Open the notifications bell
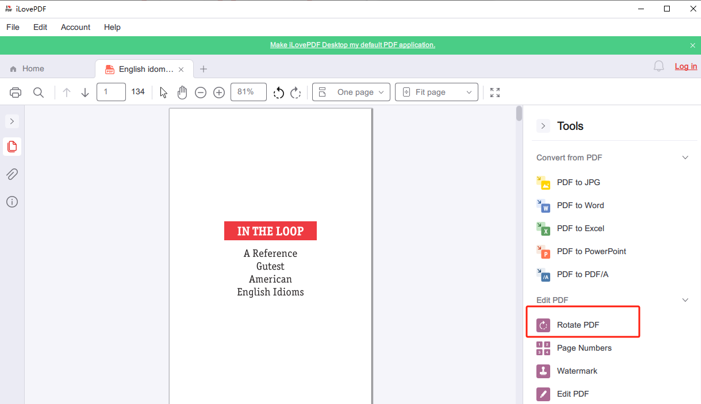This screenshot has height=404, width=701. pyautogui.click(x=659, y=67)
